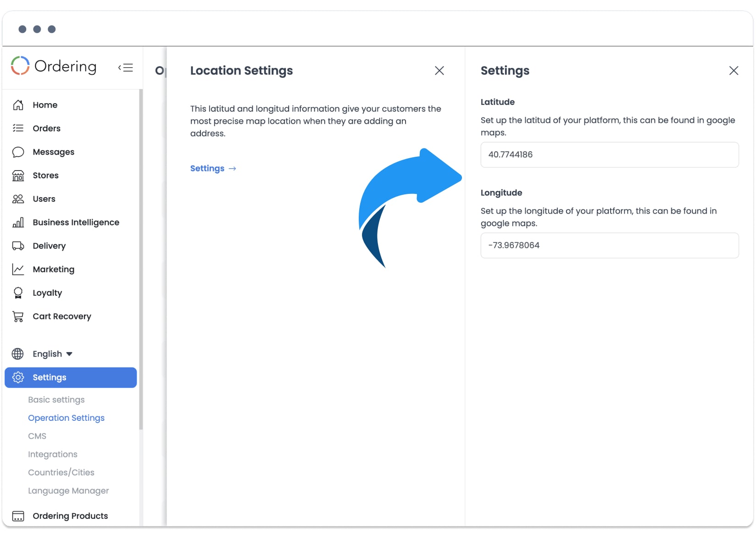Open the CMS submenu item
Viewport: 756px width, 534px height.
click(37, 436)
